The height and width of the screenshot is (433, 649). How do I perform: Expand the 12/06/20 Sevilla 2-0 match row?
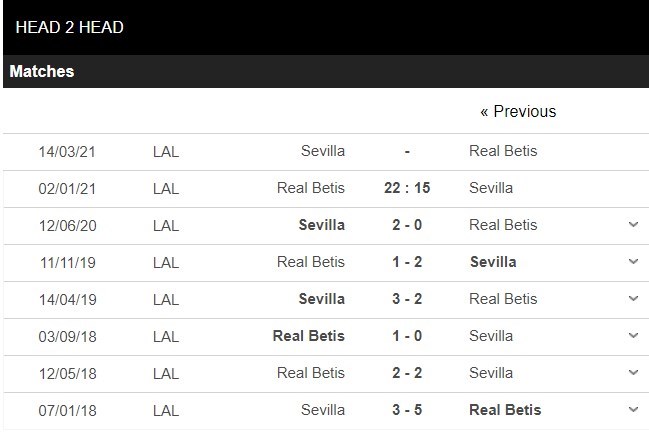coord(633,225)
